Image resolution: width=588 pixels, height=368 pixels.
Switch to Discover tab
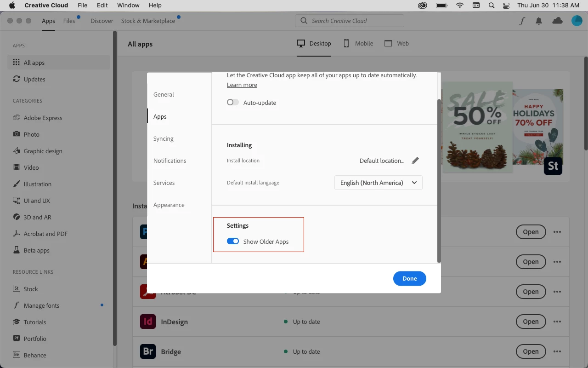pyautogui.click(x=102, y=21)
